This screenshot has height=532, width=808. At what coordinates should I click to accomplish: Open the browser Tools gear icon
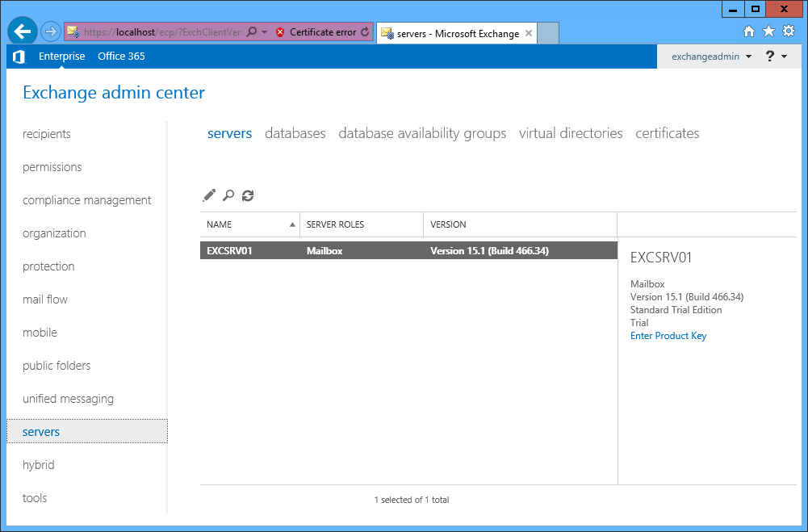pos(789,31)
